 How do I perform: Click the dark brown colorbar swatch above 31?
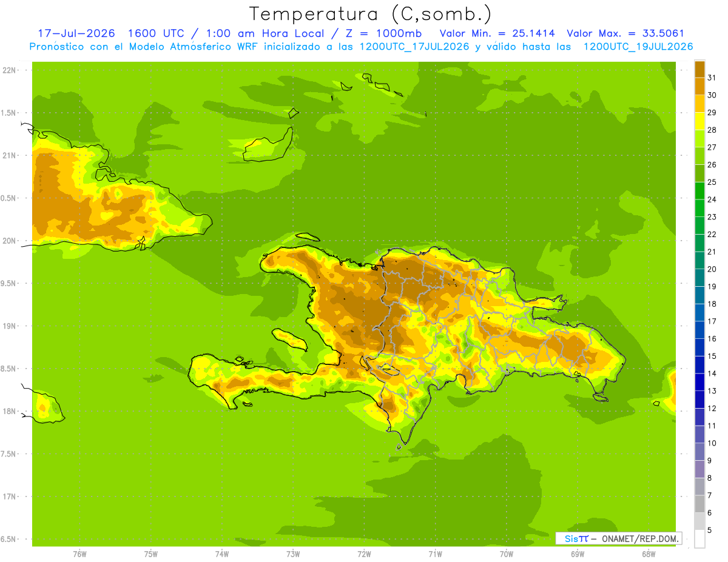click(699, 69)
